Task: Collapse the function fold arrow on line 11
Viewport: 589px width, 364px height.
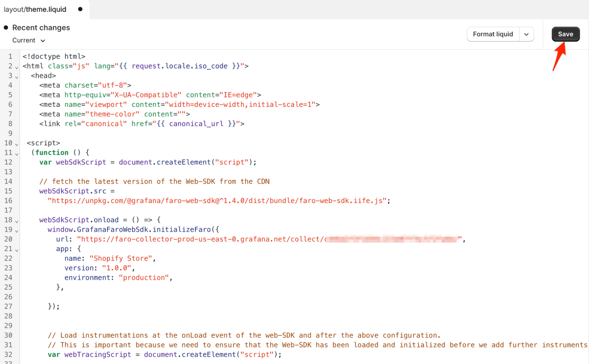Action: (x=17, y=154)
